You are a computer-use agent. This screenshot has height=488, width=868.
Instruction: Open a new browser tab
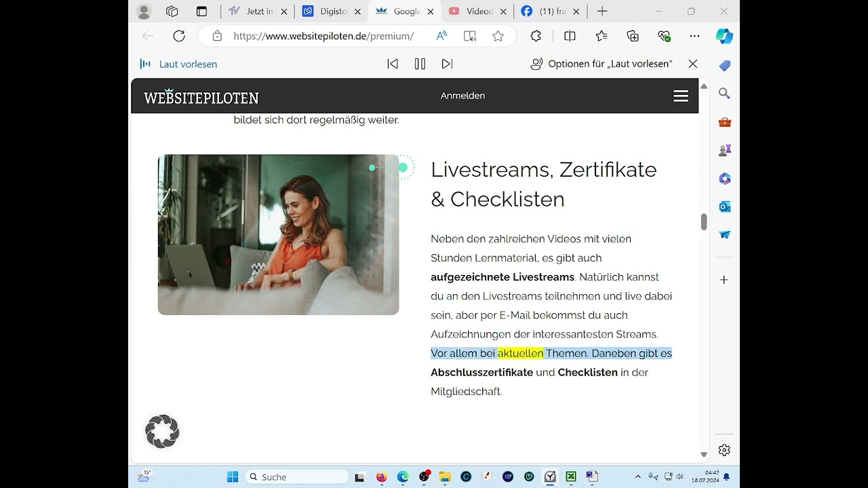pos(602,12)
